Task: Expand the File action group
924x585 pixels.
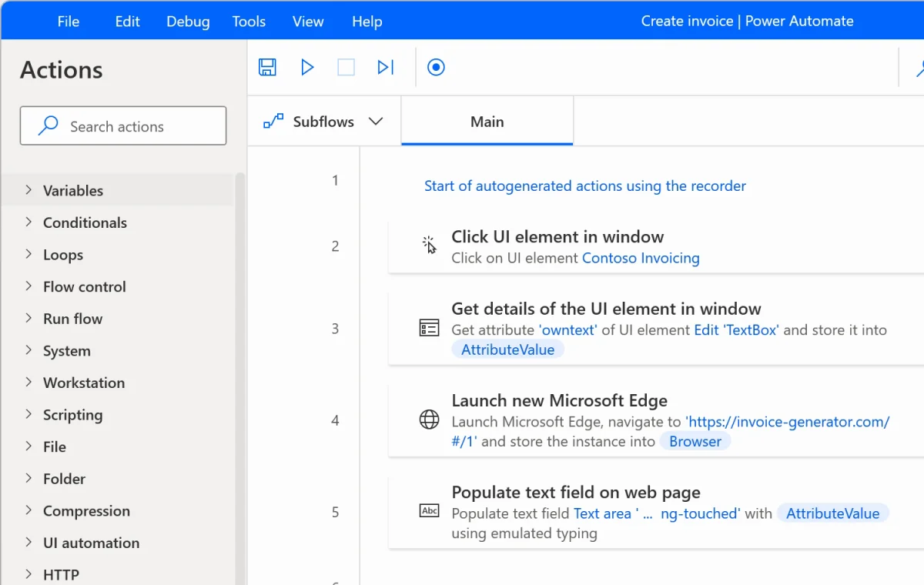Action: click(x=28, y=446)
